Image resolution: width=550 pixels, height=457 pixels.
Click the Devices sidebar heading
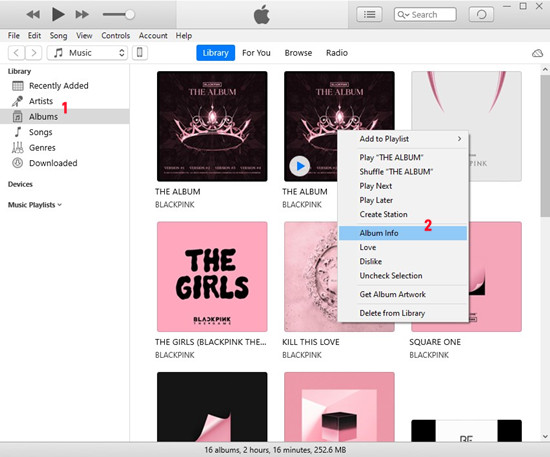coord(20,184)
